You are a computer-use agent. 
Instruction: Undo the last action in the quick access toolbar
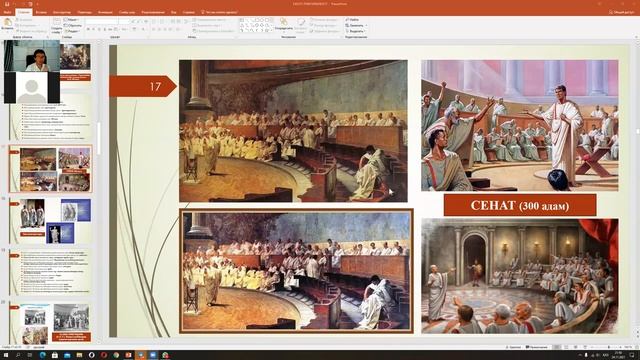click(x=15, y=4)
